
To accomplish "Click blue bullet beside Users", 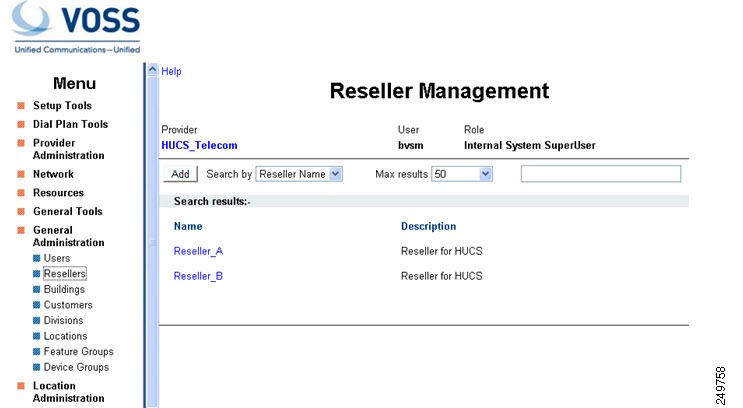I will 36,258.
